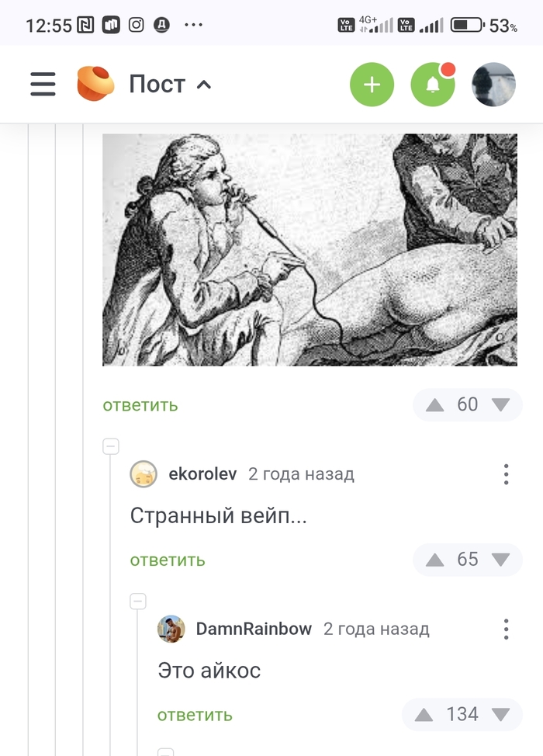Downvote ekorolev's comment rated 65
Image resolution: width=543 pixels, height=756 pixels.
[500, 560]
